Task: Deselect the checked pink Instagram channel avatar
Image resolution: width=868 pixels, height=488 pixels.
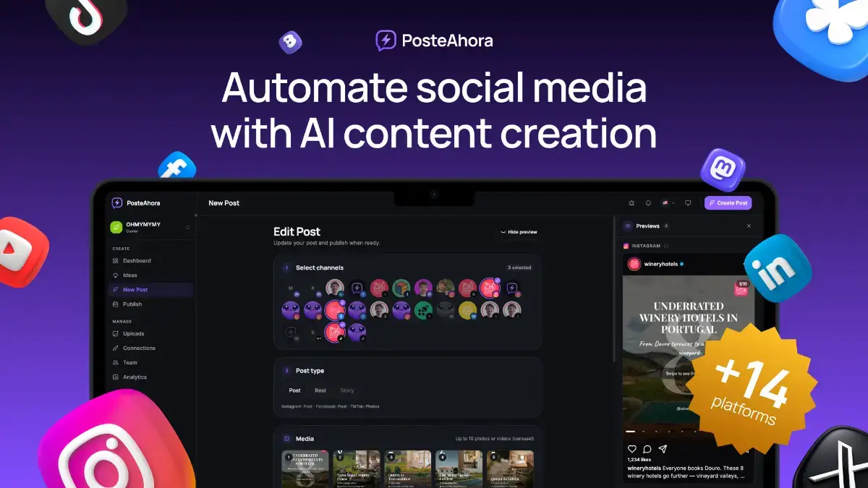Action: [489, 288]
